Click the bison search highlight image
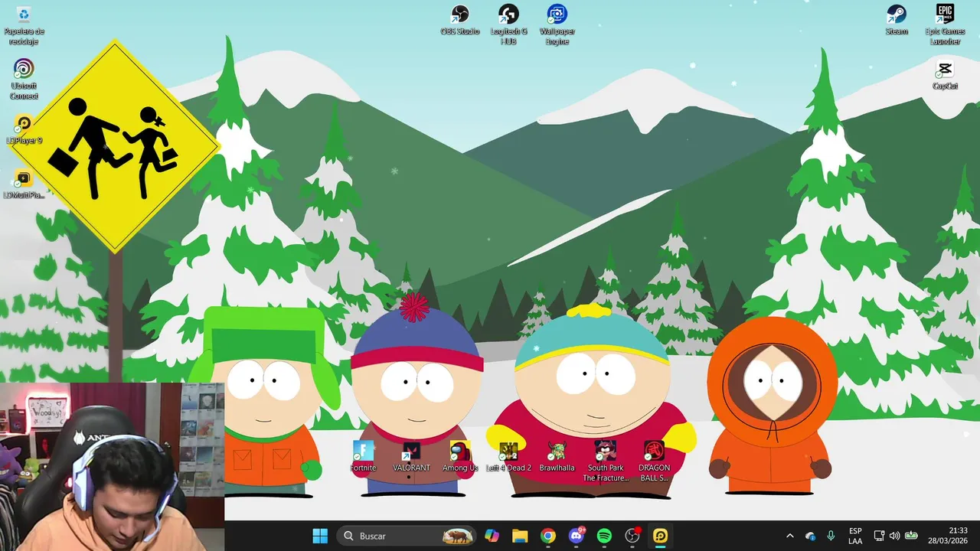Screen dimensions: 980x551 click(x=459, y=536)
